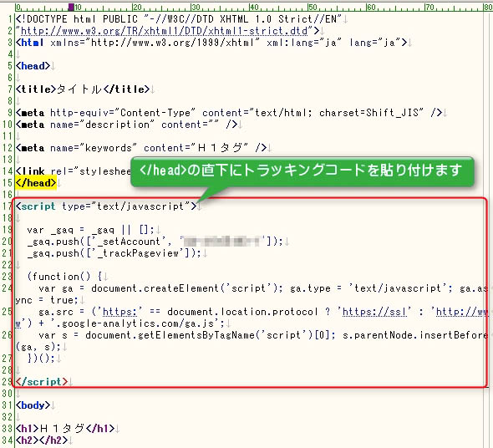Click the empty h2 tag line
The image size is (493, 448).
pos(42,440)
